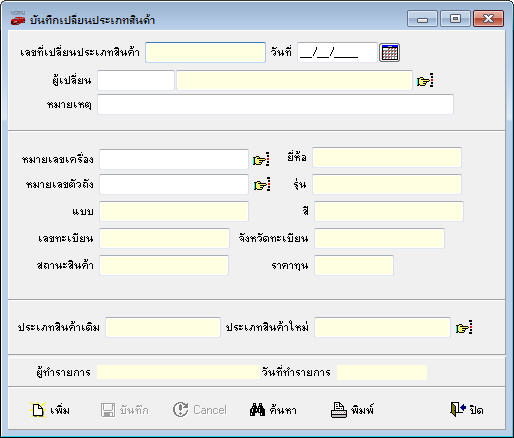Click the หมายเหตุ remarks field
514x438 pixels.
click(275, 105)
